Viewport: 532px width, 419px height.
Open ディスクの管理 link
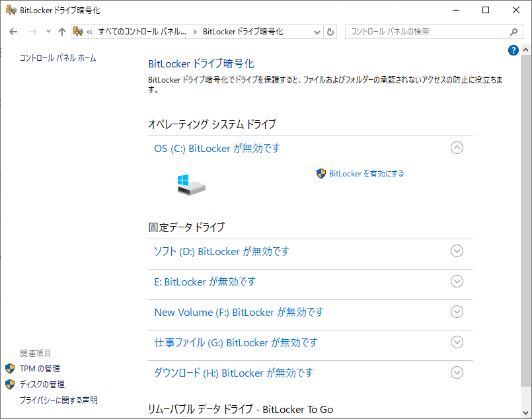[42, 385]
